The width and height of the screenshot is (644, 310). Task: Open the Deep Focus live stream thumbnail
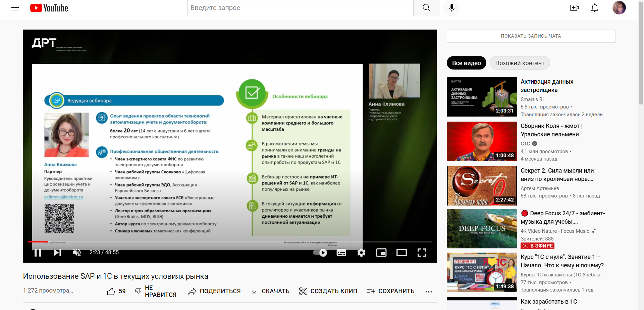[x=482, y=228]
